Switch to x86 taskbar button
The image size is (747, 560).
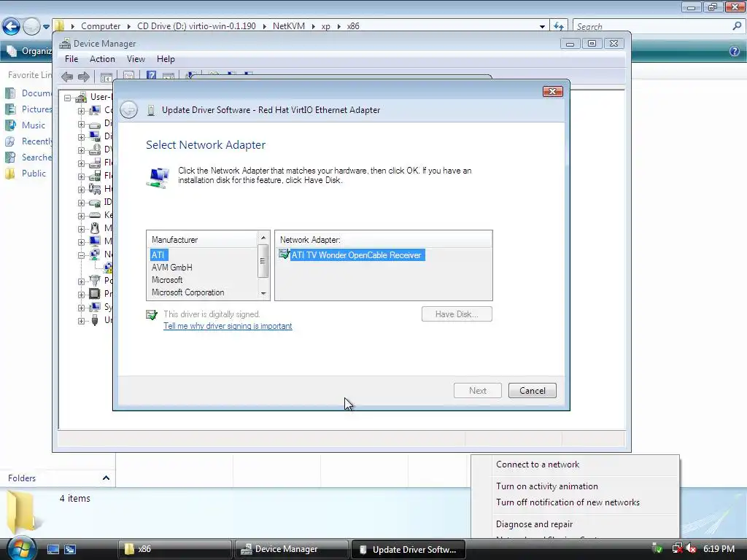click(175, 549)
